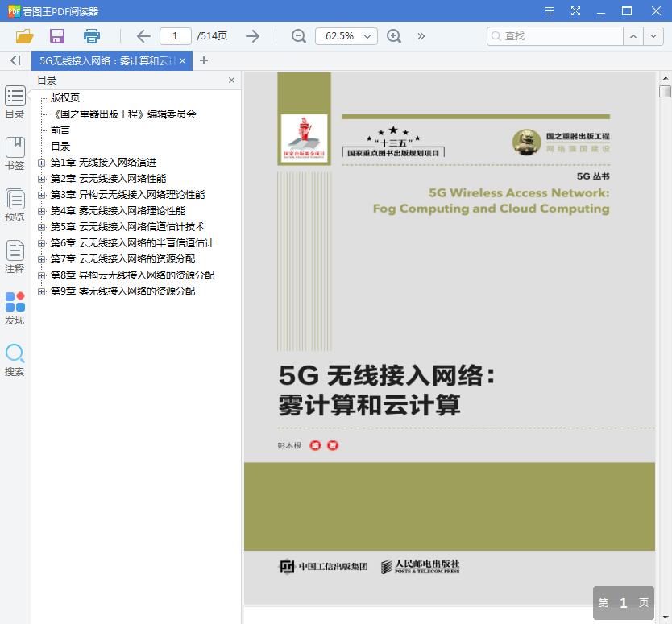This screenshot has width=672, height=624.
Task: Expand 第5章 云无线接入网络信道估计技术 node
Action: click(x=41, y=227)
